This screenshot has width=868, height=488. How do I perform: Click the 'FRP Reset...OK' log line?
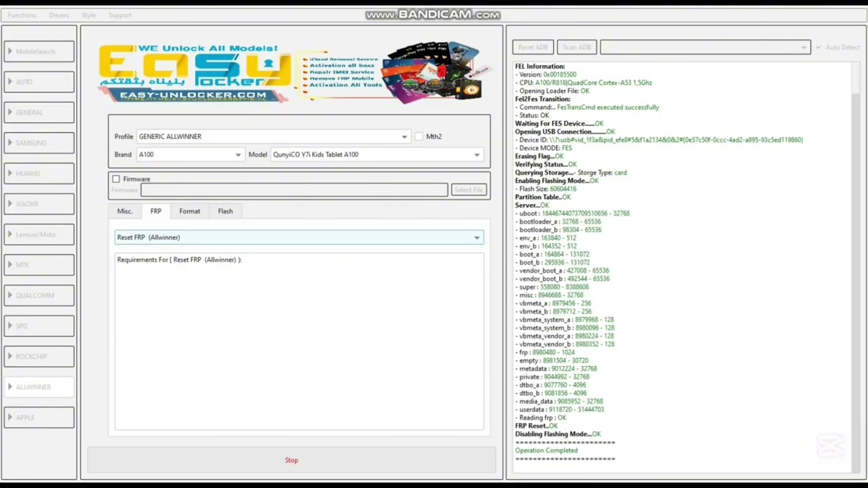point(536,426)
